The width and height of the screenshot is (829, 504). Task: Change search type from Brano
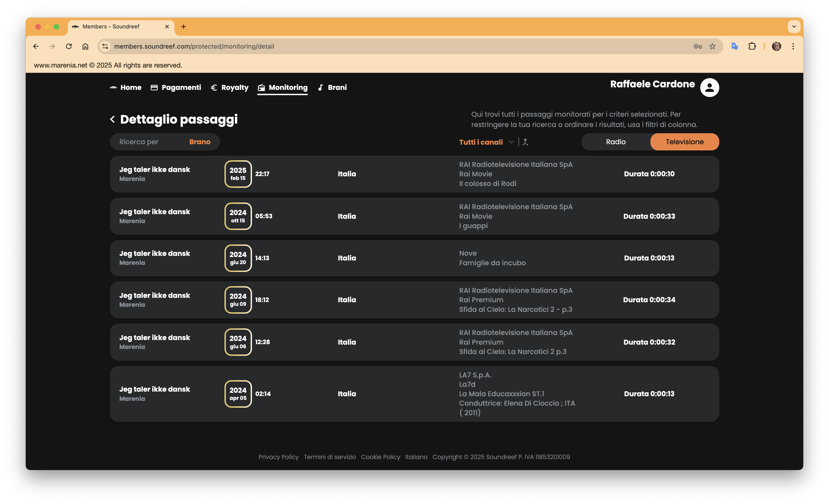point(200,142)
